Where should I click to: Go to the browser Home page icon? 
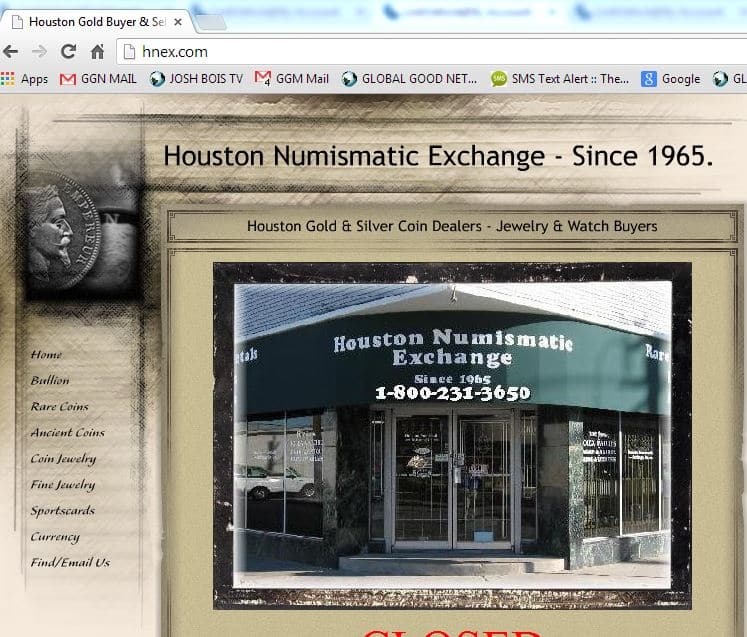click(x=98, y=51)
